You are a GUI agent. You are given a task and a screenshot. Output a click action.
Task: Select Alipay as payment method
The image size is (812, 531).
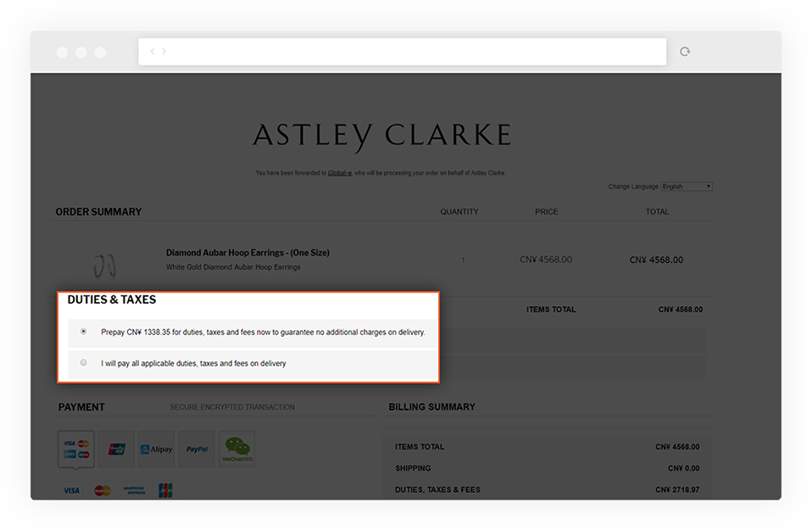point(157,449)
